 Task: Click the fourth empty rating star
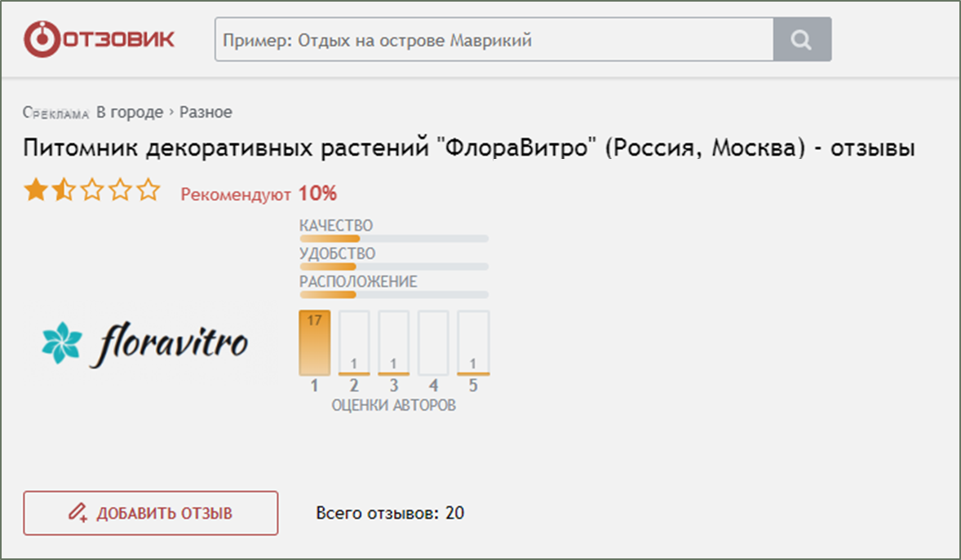click(120, 191)
